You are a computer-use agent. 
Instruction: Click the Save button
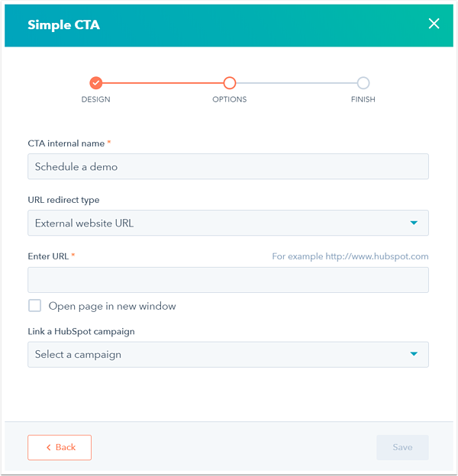point(402,448)
